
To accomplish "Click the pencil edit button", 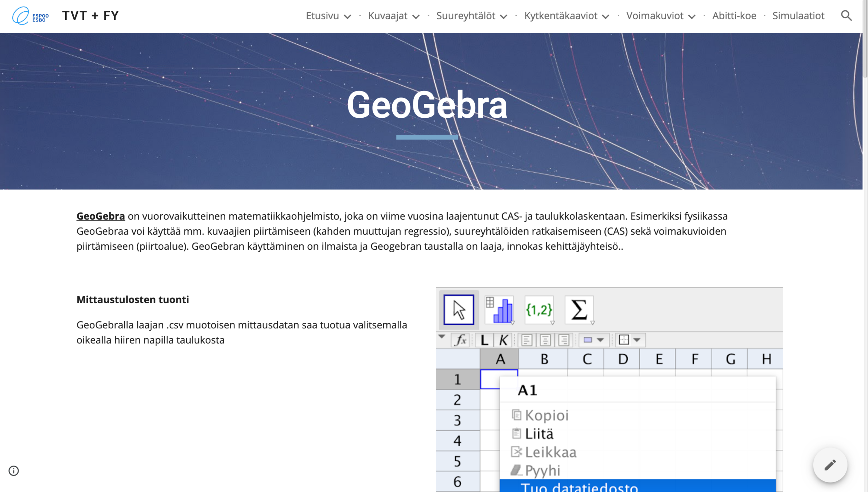I will 830,465.
